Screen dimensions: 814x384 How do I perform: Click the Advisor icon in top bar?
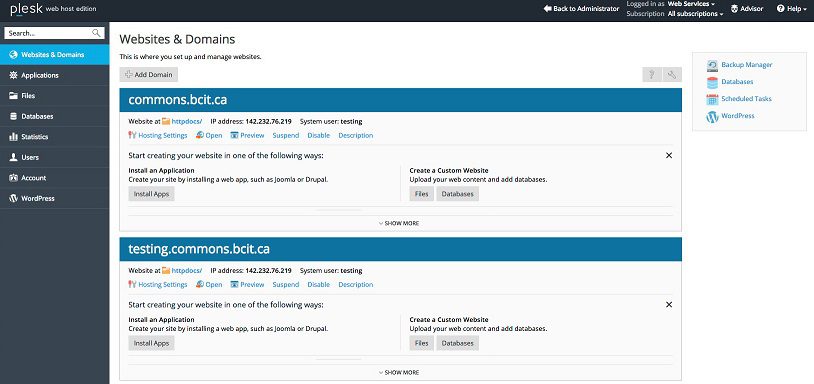tap(735, 9)
